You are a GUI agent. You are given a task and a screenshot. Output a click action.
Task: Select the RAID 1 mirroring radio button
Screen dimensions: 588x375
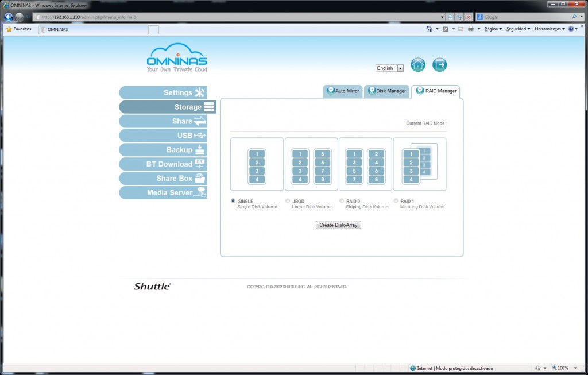(x=396, y=201)
